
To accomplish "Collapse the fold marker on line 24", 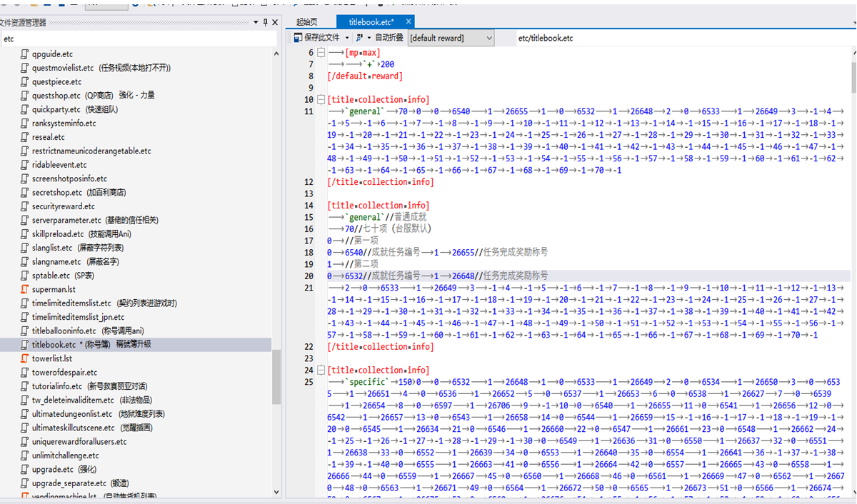I will point(321,371).
